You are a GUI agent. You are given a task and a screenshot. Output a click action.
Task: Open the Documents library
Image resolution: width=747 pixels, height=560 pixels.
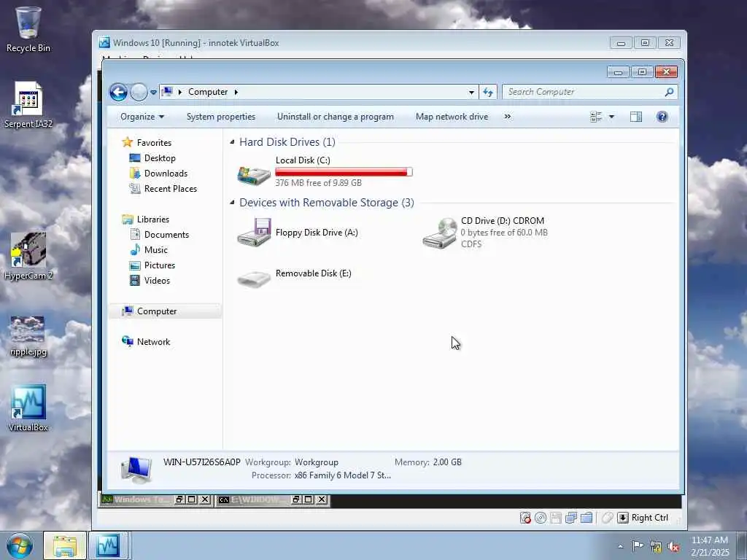click(166, 235)
